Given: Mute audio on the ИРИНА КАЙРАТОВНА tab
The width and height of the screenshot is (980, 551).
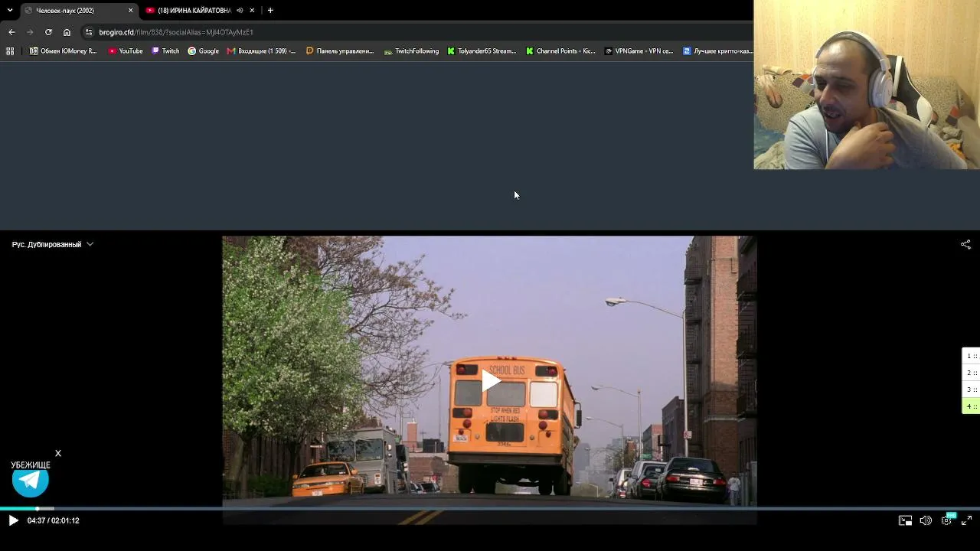Looking at the screenshot, I should [x=240, y=11].
